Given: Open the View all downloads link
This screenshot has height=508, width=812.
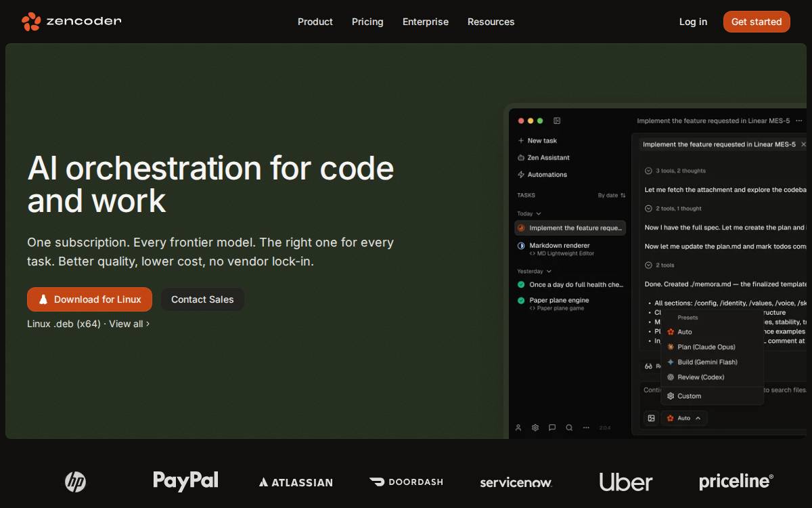Looking at the screenshot, I should pyautogui.click(x=129, y=324).
